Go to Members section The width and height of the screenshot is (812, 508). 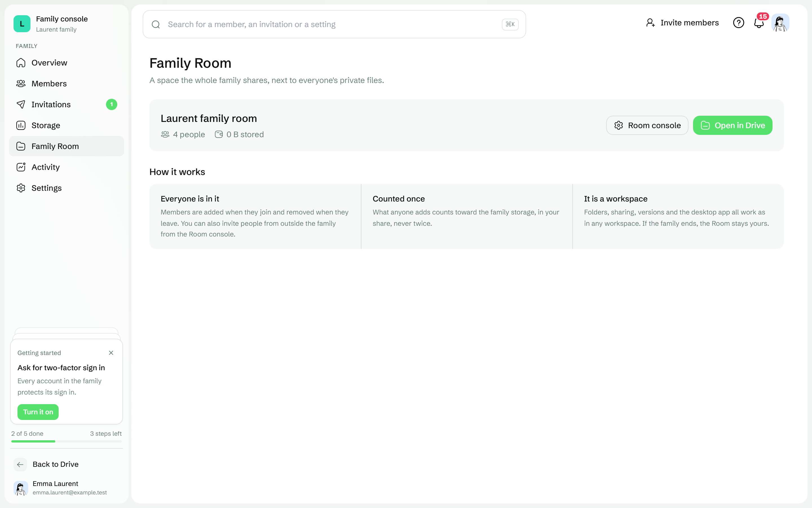[67, 84]
